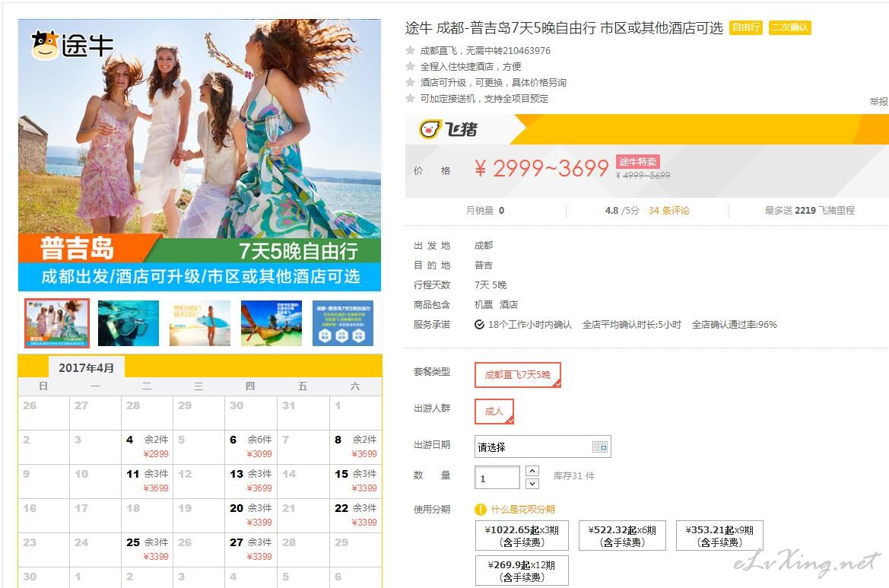This screenshot has width=889, height=588.
Task: Click the 月销量 0 text
Action: [x=484, y=211]
